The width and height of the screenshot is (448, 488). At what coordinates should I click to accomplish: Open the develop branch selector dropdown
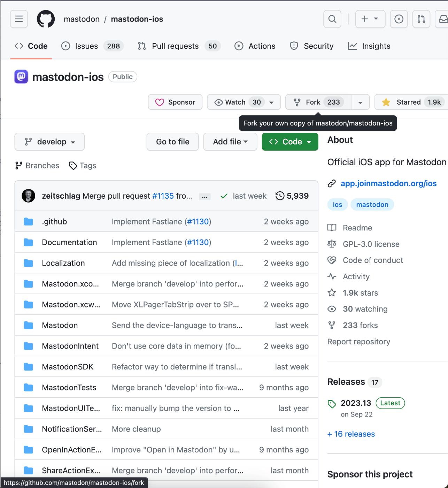(x=49, y=142)
